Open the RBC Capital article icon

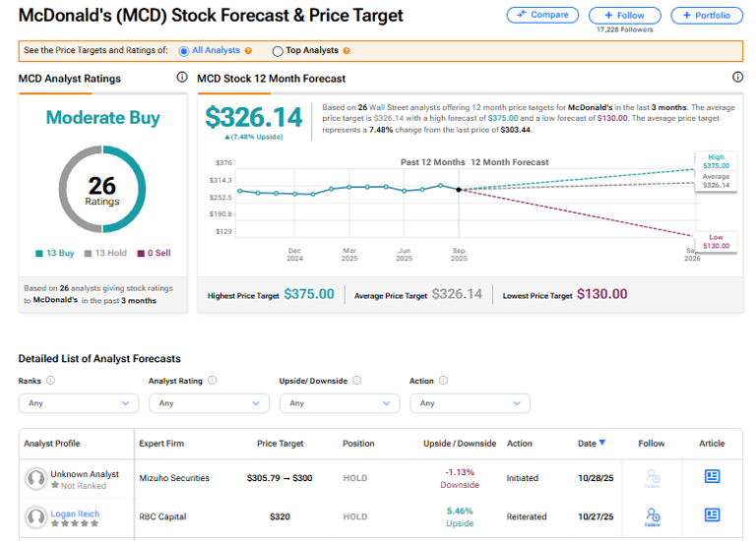coord(712,514)
